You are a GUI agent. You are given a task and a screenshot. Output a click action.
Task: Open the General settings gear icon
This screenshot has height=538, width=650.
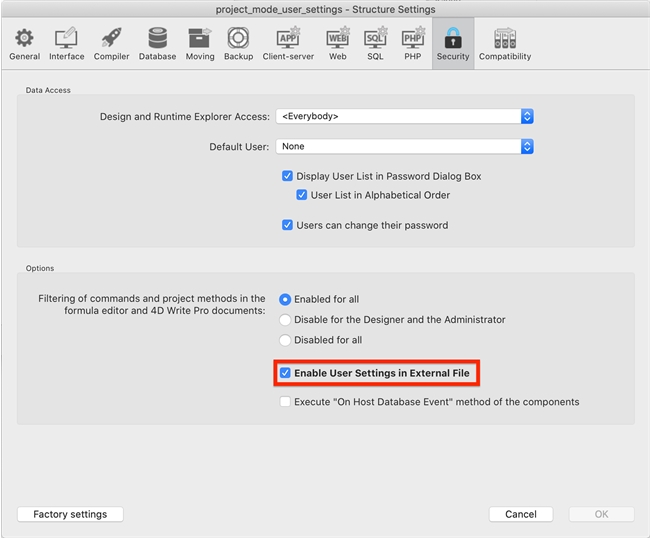(x=24, y=40)
